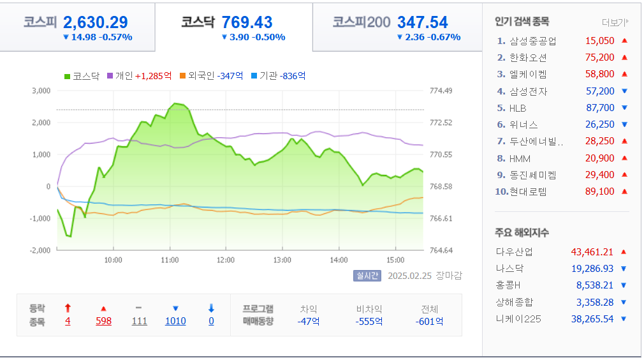Open the 1010 falling stocks list

click(x=175, y=321)
